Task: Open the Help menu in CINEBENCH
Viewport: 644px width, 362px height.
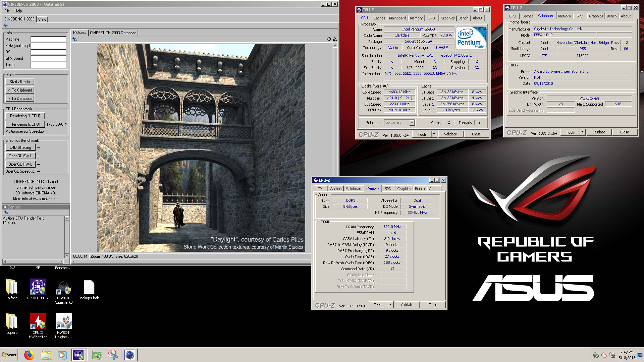Action: (x=18, y=11)
